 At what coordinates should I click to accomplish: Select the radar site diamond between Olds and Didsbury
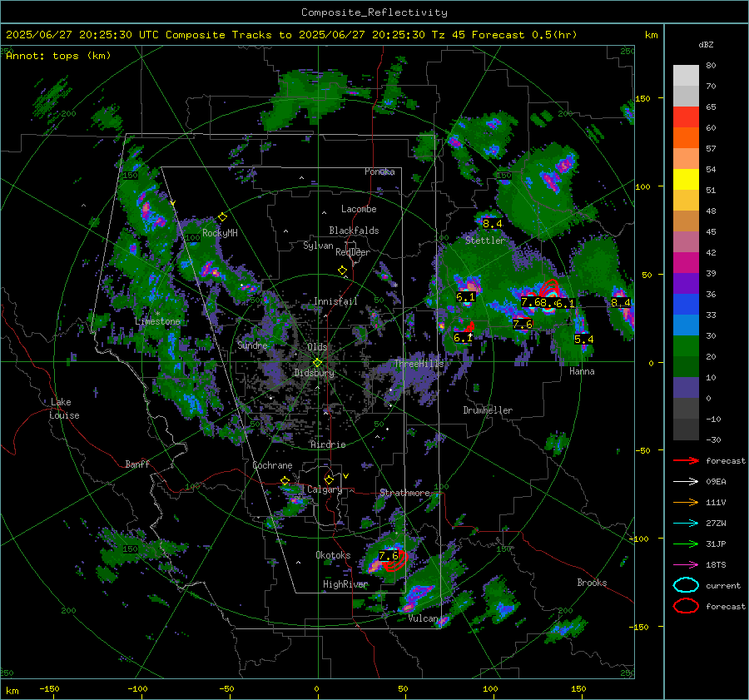(x=318, y=363)
